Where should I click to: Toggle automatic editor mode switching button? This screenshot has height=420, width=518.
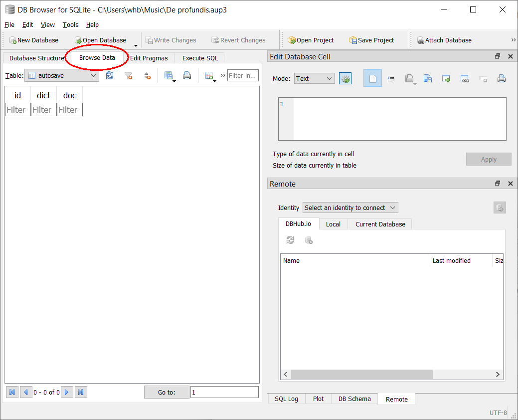(345, 78)
